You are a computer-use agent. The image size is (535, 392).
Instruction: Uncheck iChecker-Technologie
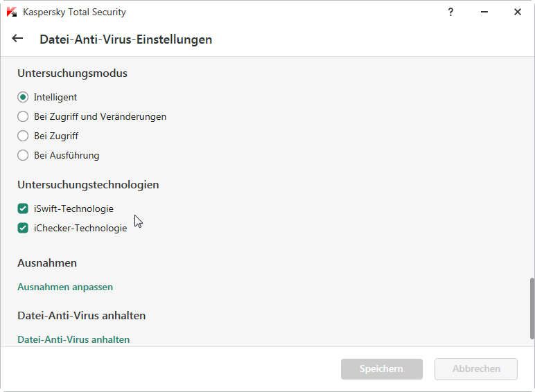(x=23, y=227)
